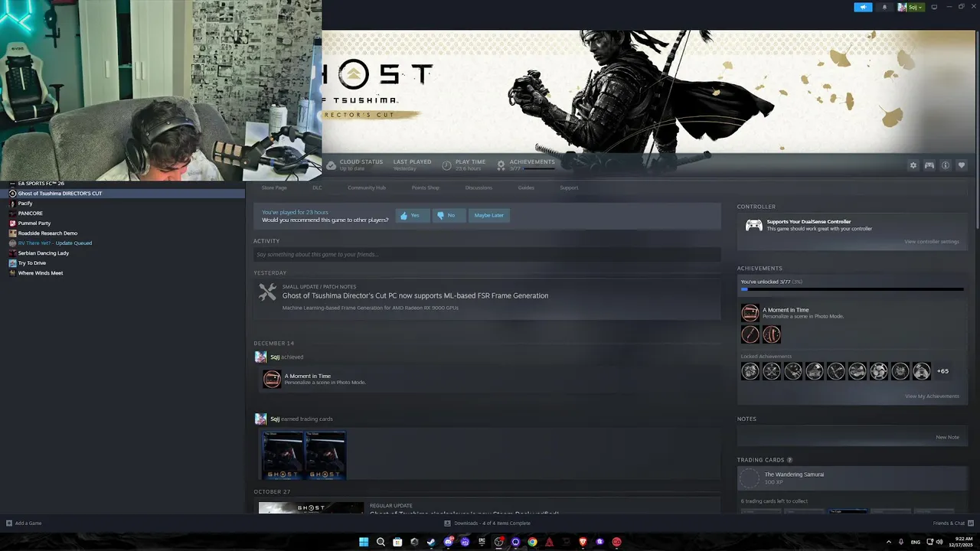This screenshot has width=980, height=551.
Task: Open the taskbar Search icon
Action: (381, 542)
